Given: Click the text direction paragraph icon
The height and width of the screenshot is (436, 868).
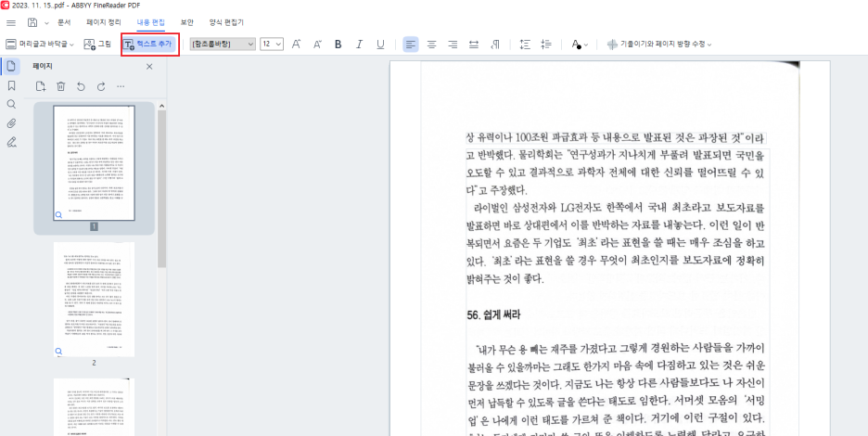Looking at the screenshot, I should (495, 45).
